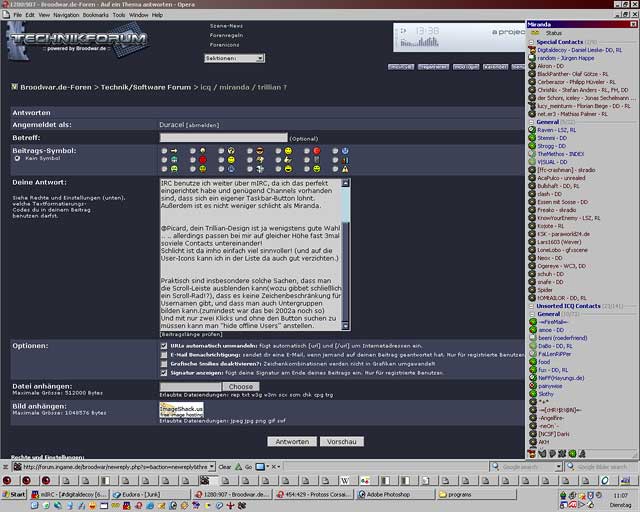This screenshot has height=512, width=640.
Task: Open the File menu
Action: [18, 15]
